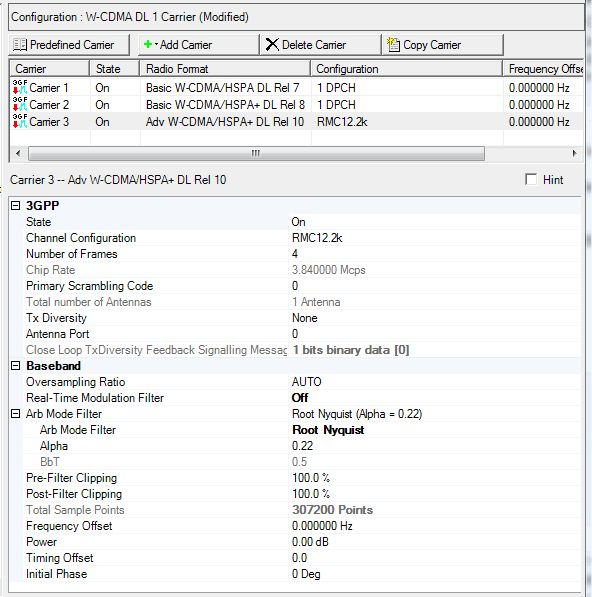The height and width of the screenshot is (597, 592).
Task: Select the Carrier 3 row
Action: point(297,122)
